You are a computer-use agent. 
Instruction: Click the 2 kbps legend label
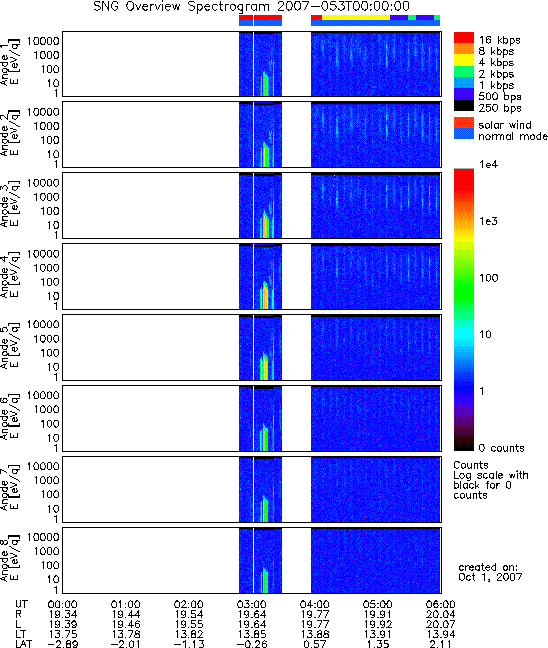click(496, 74)
